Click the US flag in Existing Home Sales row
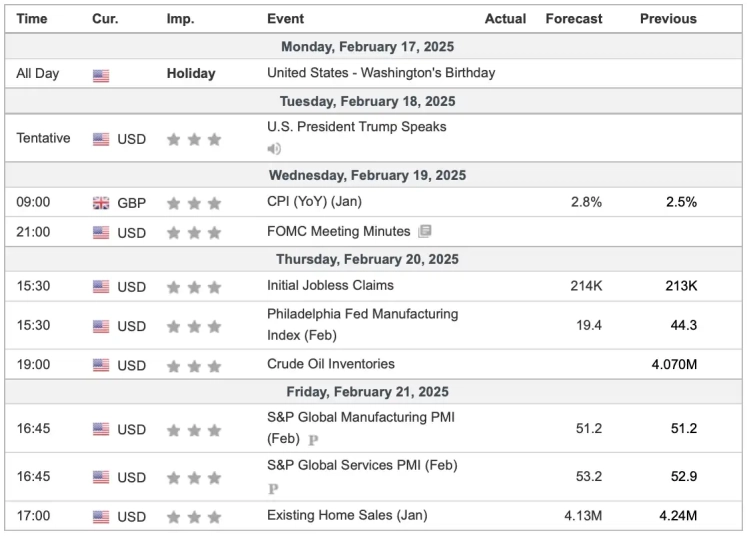 101,517
